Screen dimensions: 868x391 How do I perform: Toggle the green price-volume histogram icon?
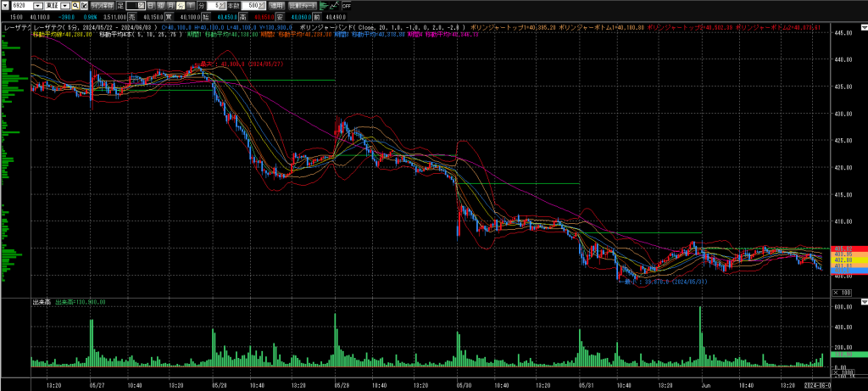click(x=324, y=5)
